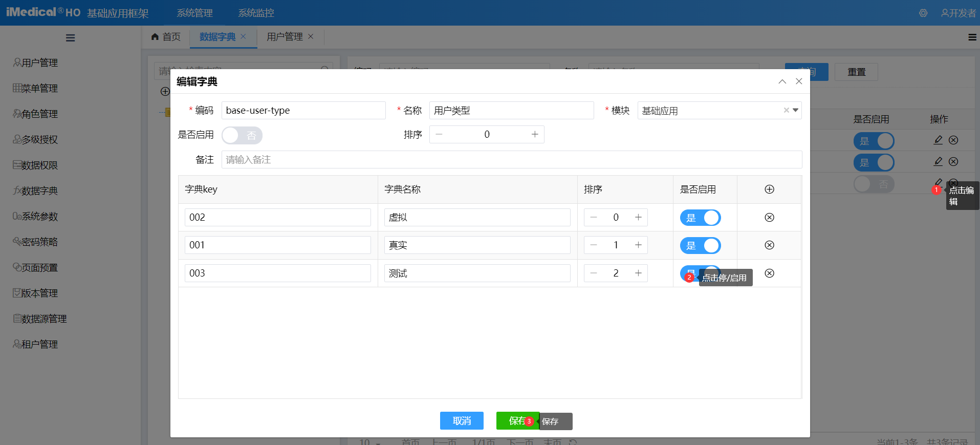Open 菜单管理 in the sidebar
The width and height of the screenshot is (980, 445).
pyautogui.click(x=35, y=88)
